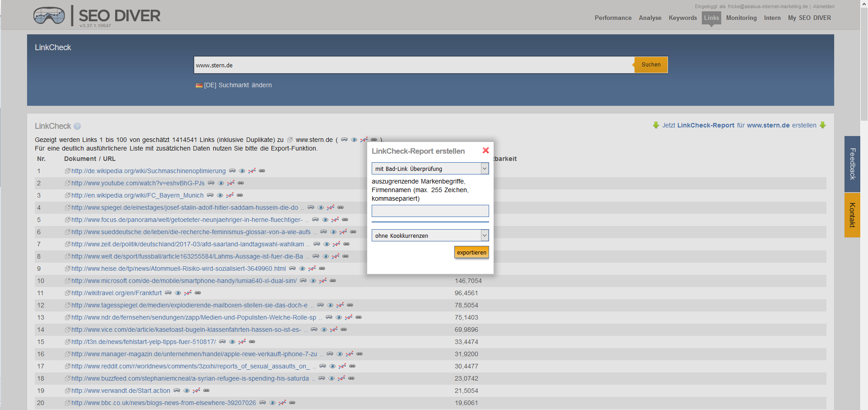The width and height of the screenshot is (868, 410).
Task: Open the Analyse menu
Action: pos(650,18)
